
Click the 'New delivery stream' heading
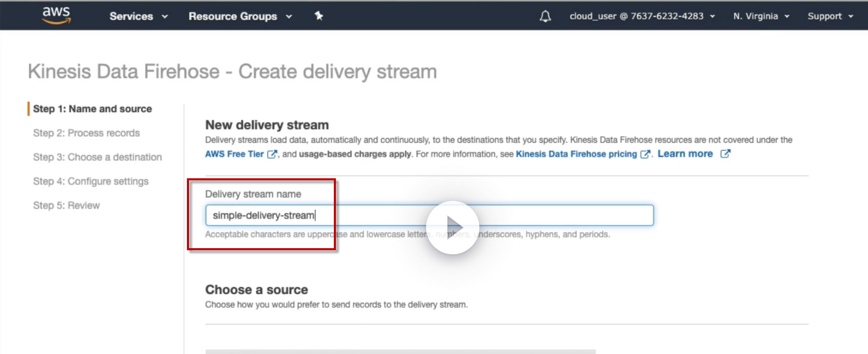point(267,125)
